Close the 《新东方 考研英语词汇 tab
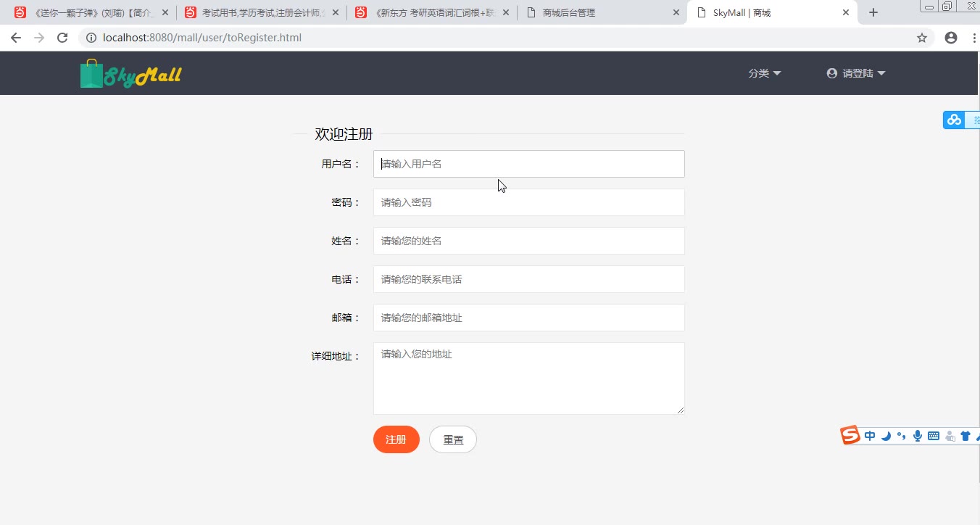980x525 pixels. coord(506,12)
